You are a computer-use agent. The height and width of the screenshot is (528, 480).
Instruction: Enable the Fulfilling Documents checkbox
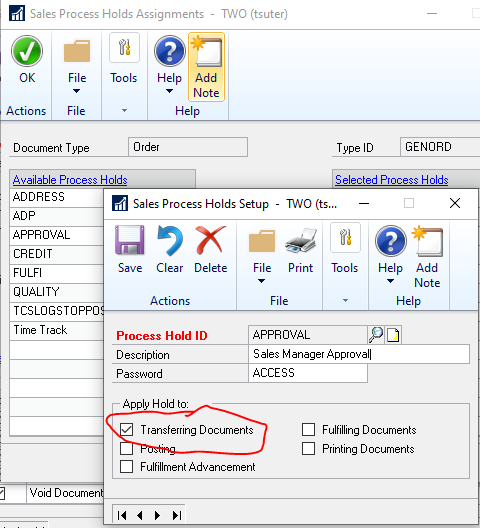click(x=309, y=430)
